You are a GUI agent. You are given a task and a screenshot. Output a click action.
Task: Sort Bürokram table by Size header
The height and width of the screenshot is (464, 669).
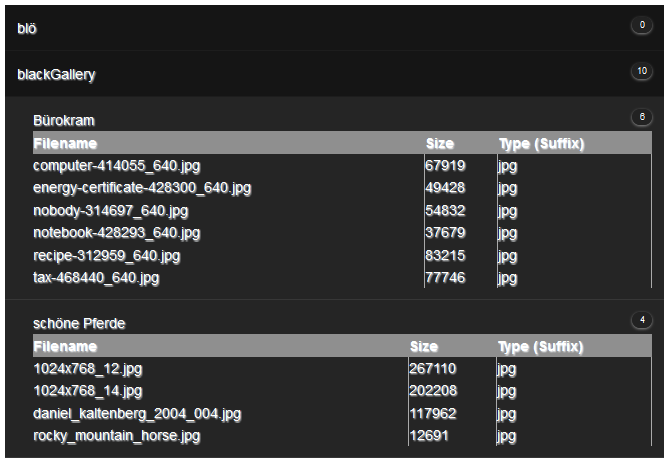pyautogui.click(x=440, y=144)
